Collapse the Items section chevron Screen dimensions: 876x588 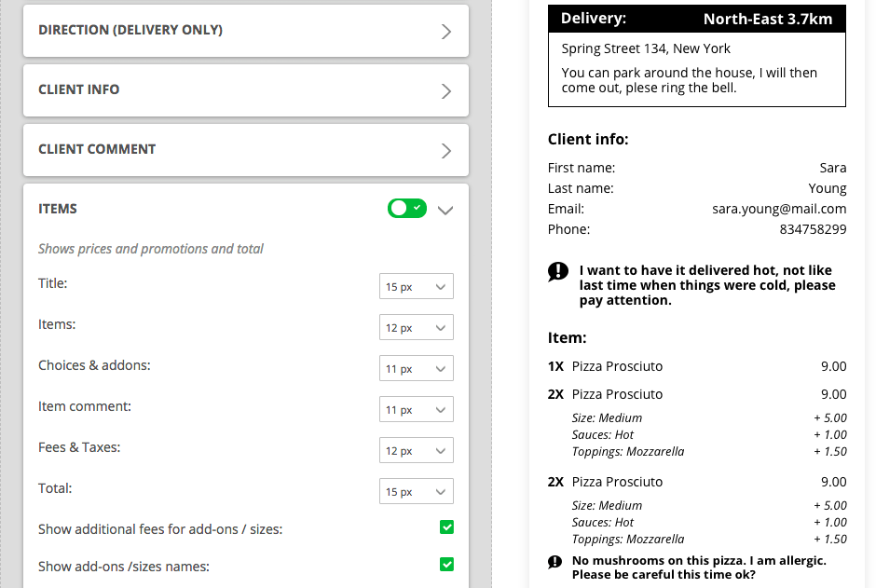445,210
